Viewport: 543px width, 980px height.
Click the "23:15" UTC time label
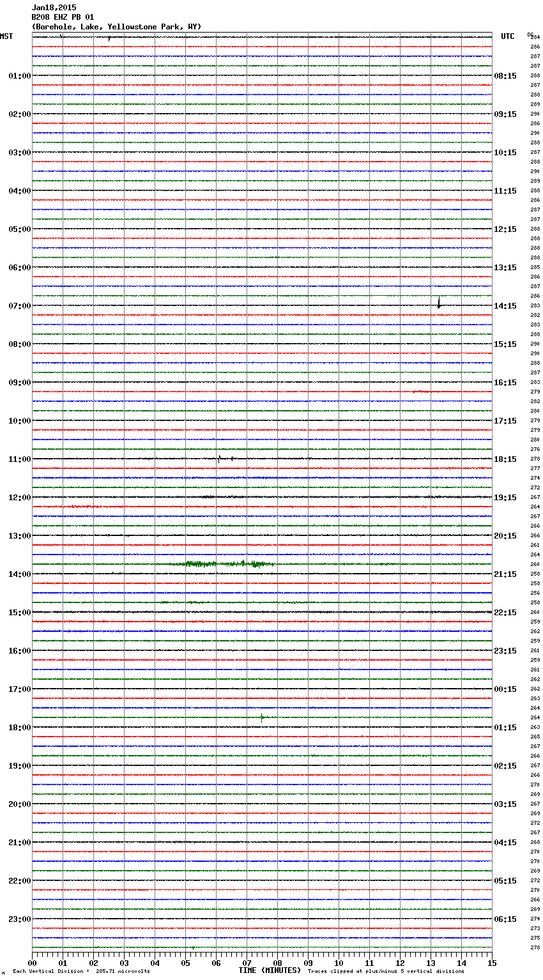505,651
